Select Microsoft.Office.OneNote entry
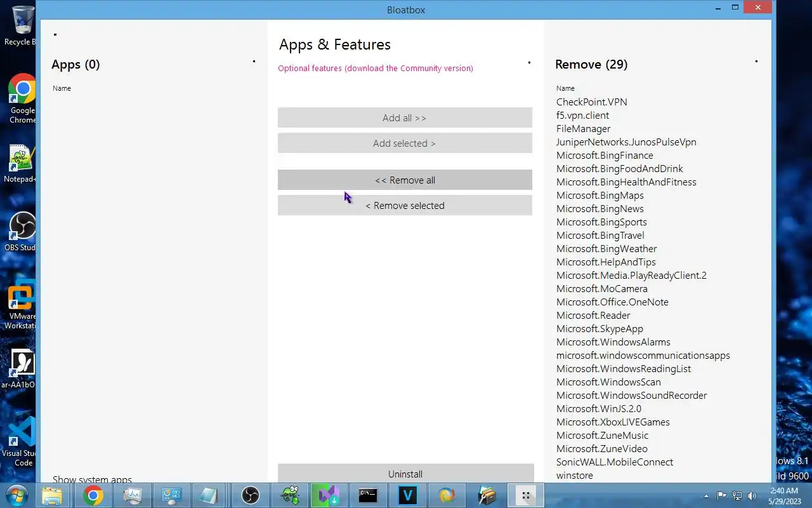 pyautogui.click(x=612, y=302)
